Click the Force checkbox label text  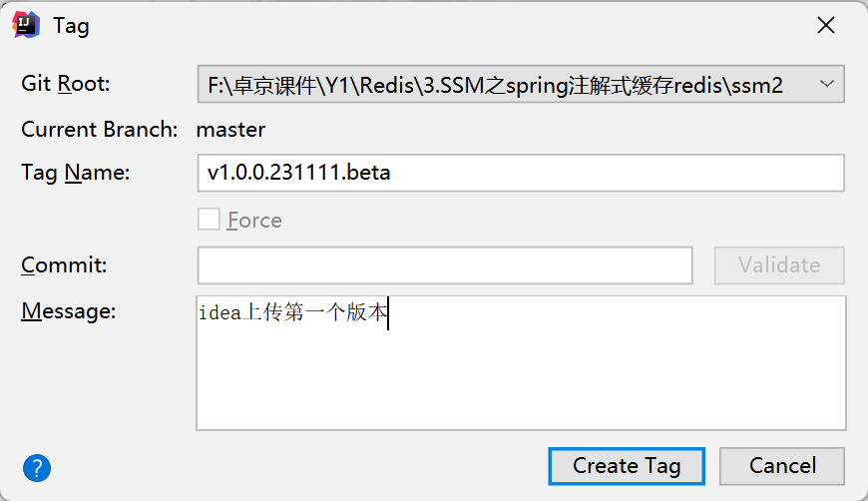[x=254, y=221]
